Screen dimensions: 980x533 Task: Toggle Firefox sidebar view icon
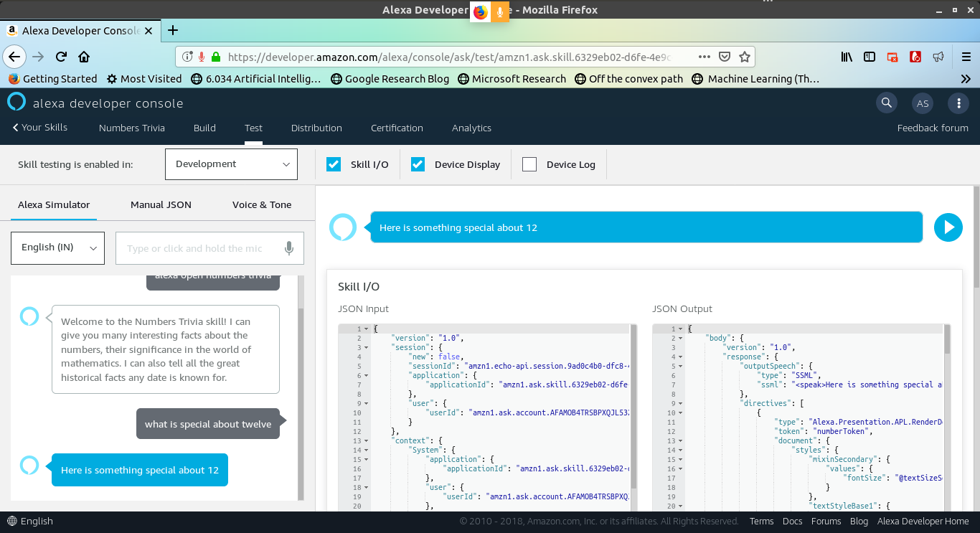(x=870, y=57)
